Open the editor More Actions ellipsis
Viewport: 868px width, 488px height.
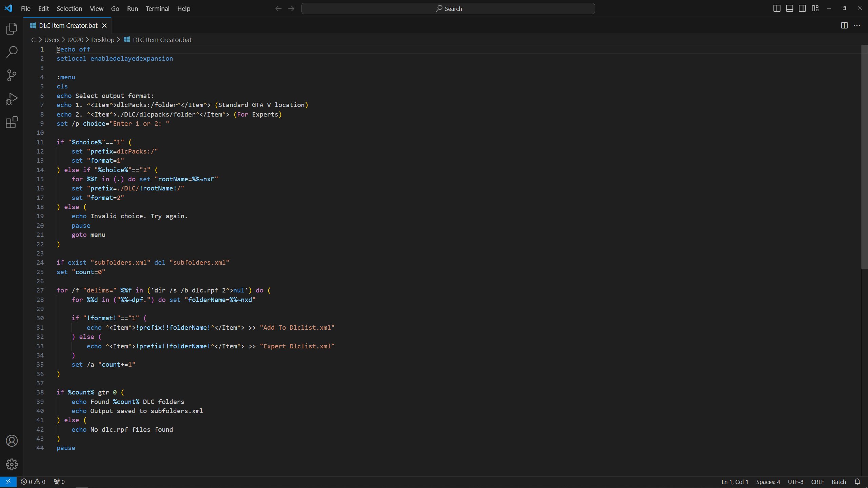pyautogui.click(x=857, y=25)
